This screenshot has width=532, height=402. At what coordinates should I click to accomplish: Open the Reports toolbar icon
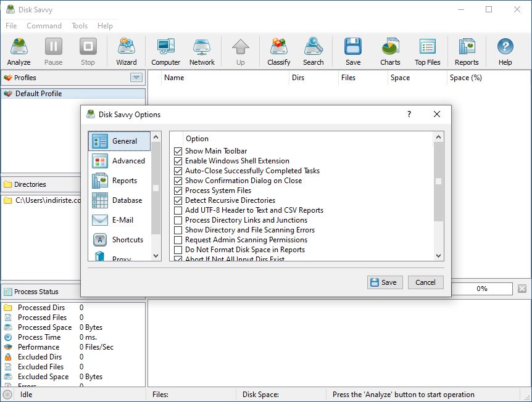click(467, 52)
